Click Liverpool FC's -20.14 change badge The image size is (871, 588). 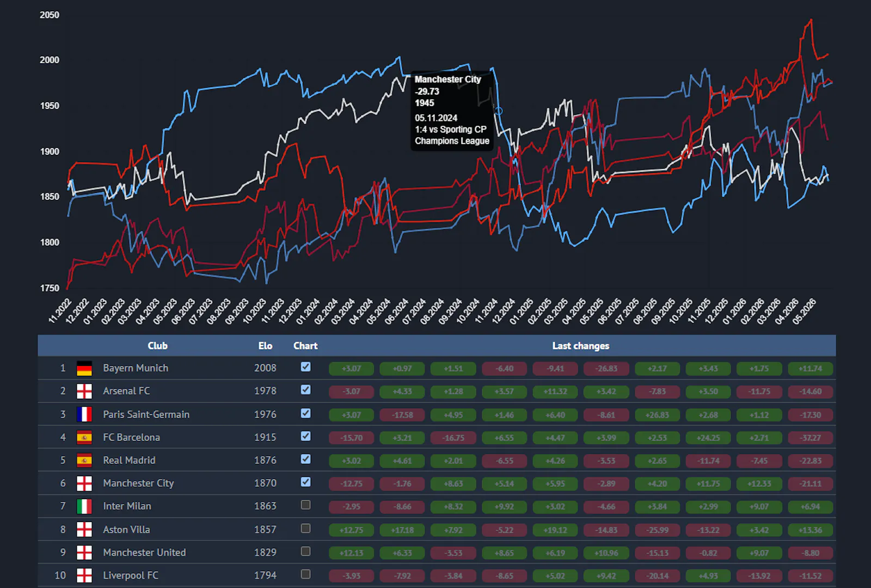click(658, 575)
